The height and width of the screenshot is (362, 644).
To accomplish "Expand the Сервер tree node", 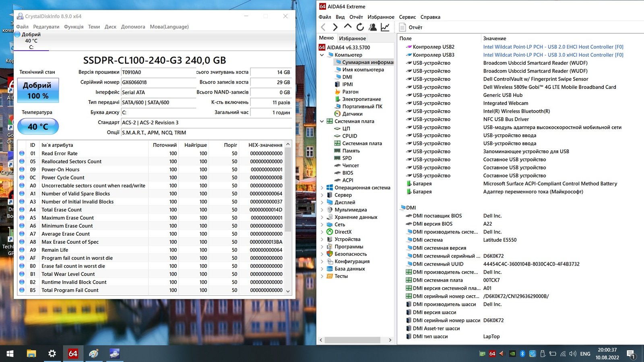I will [x=322, y=195].
